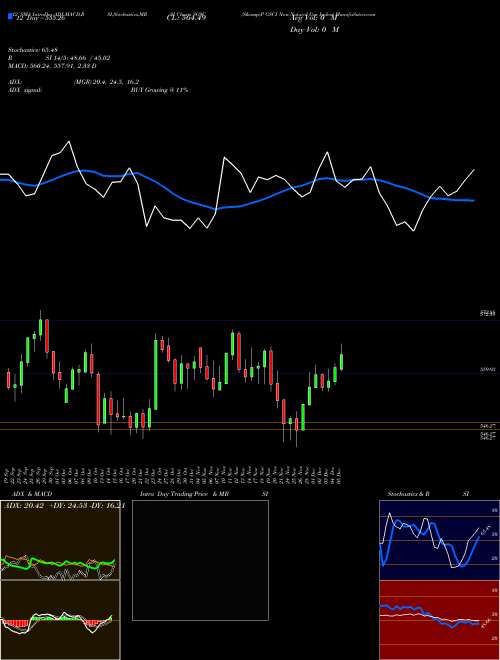Open the MACD histogram chart panel
The height and width of the screenshot is (660, 500).
[x=60, y=620]
